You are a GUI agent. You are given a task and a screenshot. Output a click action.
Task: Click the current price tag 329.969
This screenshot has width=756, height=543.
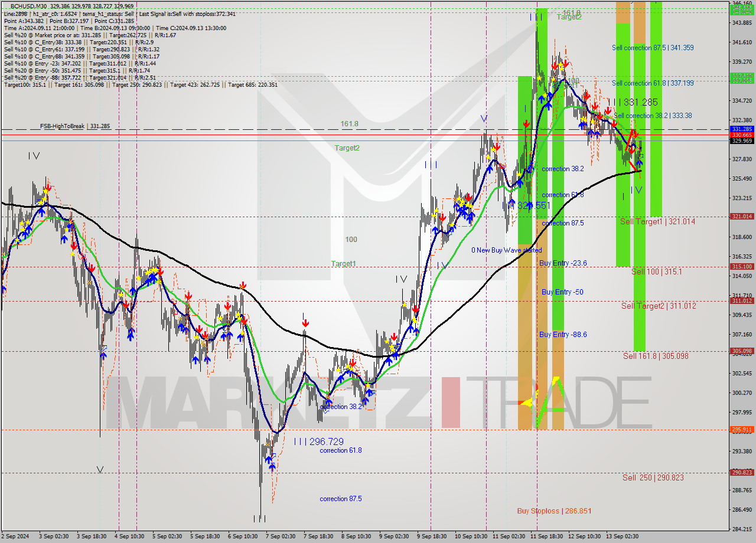click(742, 140)
